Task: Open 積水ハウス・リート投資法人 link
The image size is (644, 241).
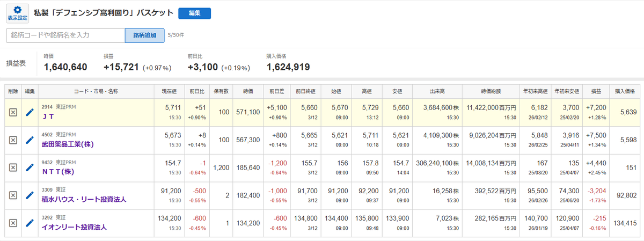Action: (x=84, y=199)
